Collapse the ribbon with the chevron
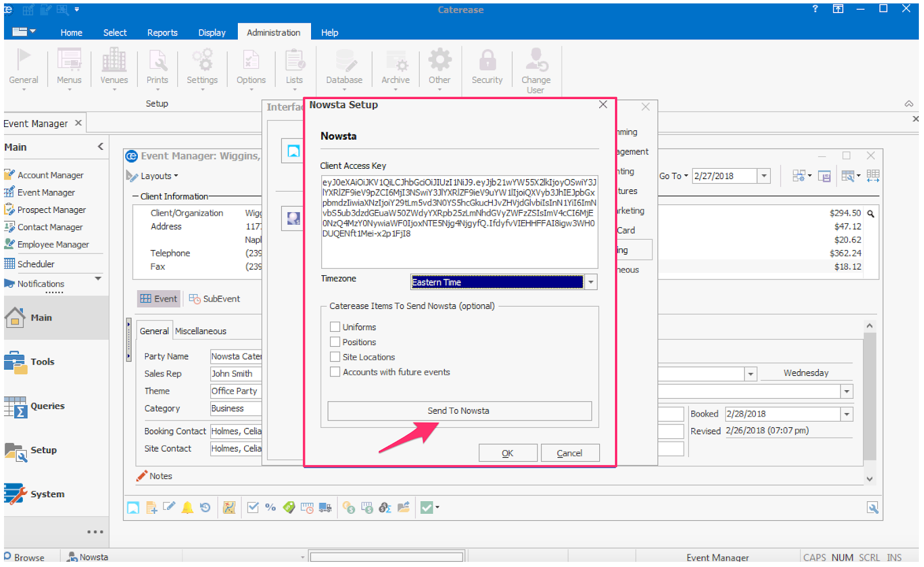This screenshot has width=924, height=567. 909,104
